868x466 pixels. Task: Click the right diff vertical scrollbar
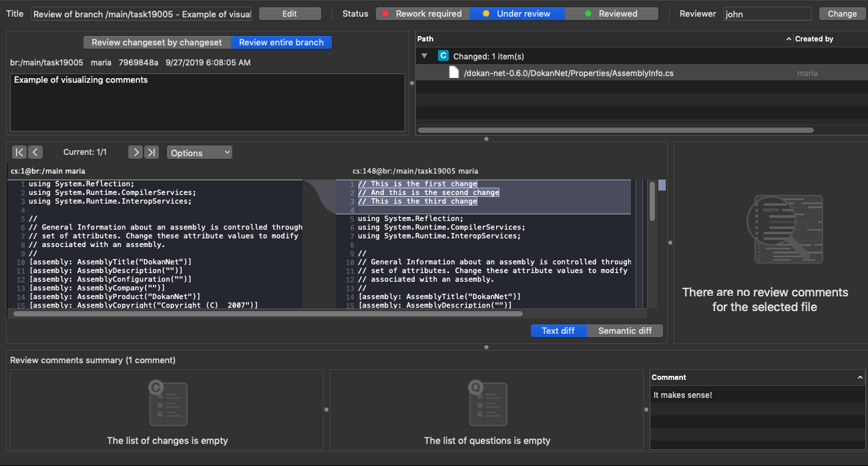point(652,201)
